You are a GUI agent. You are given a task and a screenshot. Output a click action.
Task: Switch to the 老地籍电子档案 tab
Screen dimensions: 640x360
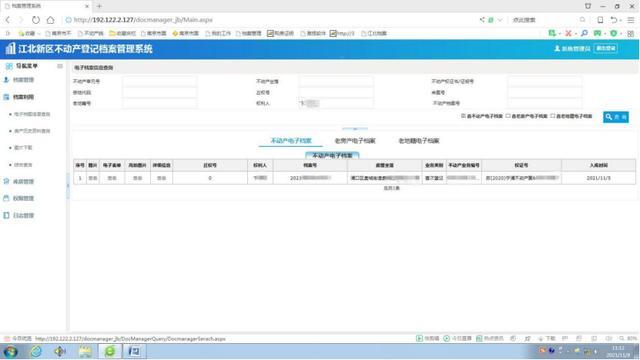pyautogui.click(x=419, y=141)
